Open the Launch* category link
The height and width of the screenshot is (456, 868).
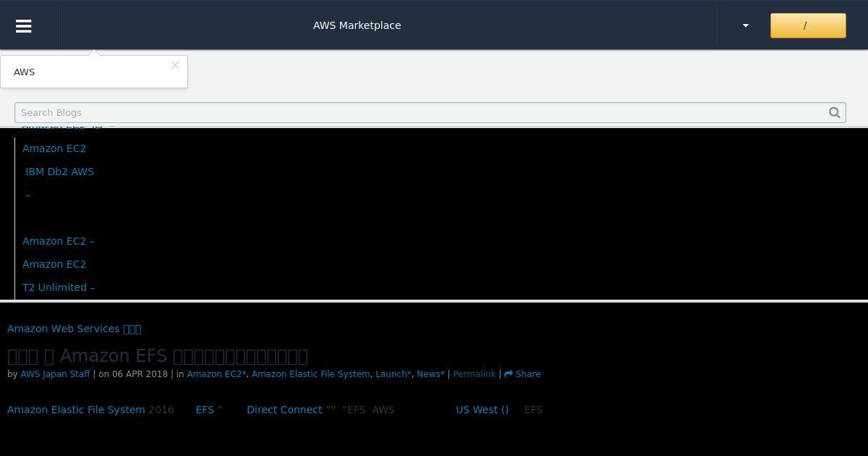coord(393,374)
